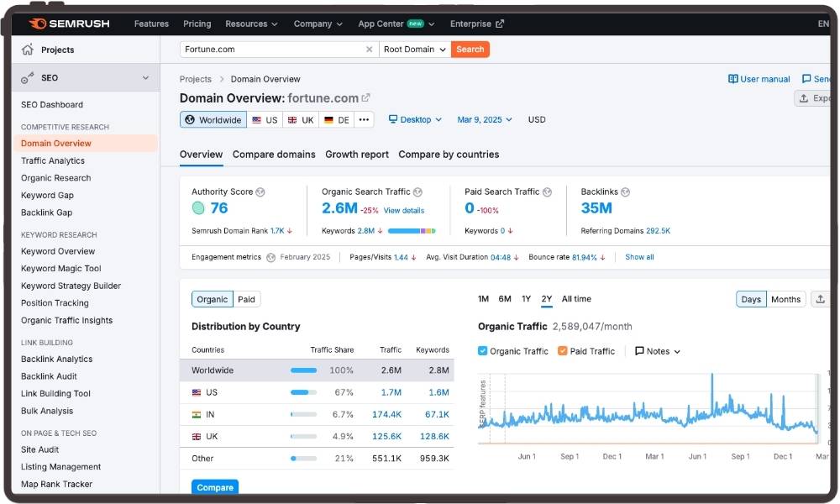Click the Backlinks info icon
This screenshot has height=504, width=840.
(625, 192)
